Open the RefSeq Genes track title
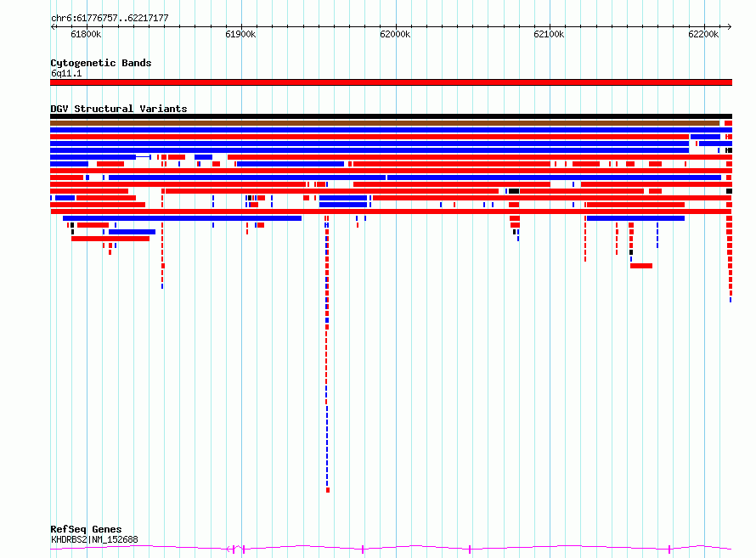Screen dimensions: 756x558 pyautogui.click(x=86, y=529)
